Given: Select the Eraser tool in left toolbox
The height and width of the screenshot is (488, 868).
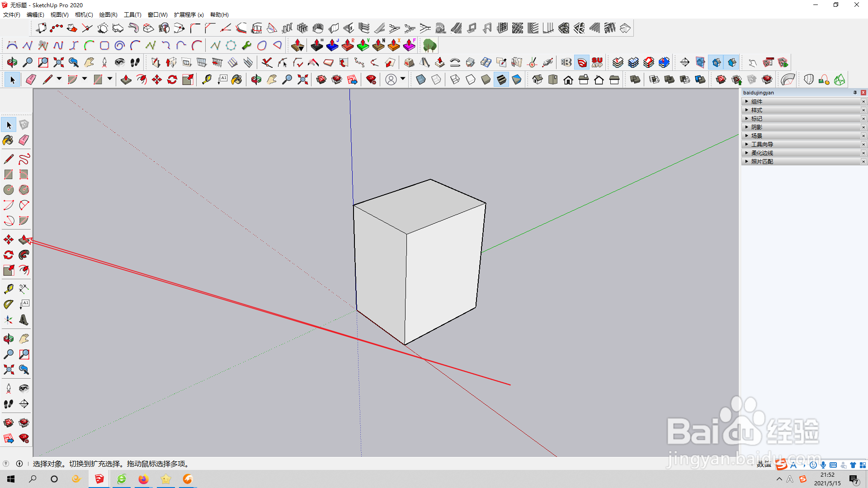Looking at the screenshot, I should (24, 140).
